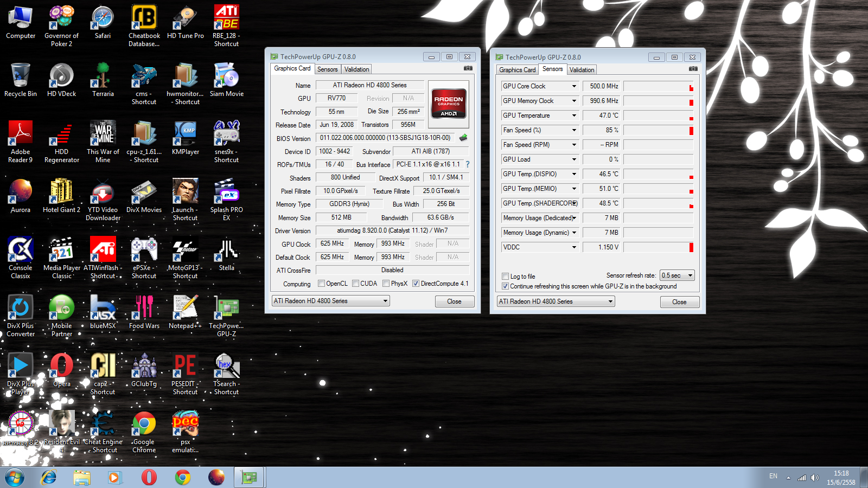Switch to the Sensors tab in the left GPU-Z window
The height and width of the screenshot is (488, 868).
pyautogui.click(x=328, y=69)
